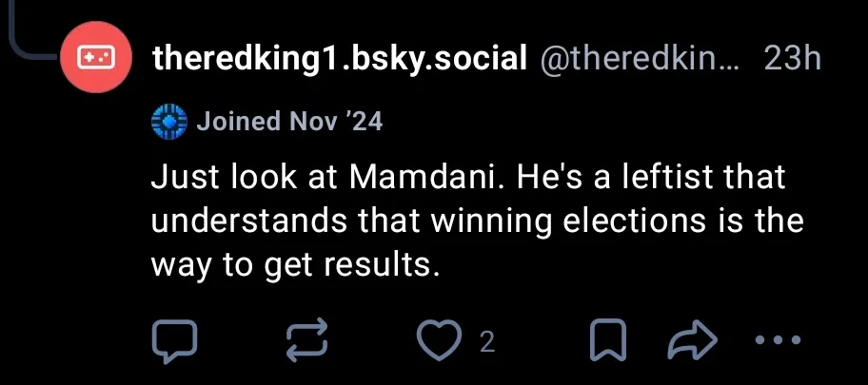
Task: Click the blue labeler badge icon
Action: [169, 123]
